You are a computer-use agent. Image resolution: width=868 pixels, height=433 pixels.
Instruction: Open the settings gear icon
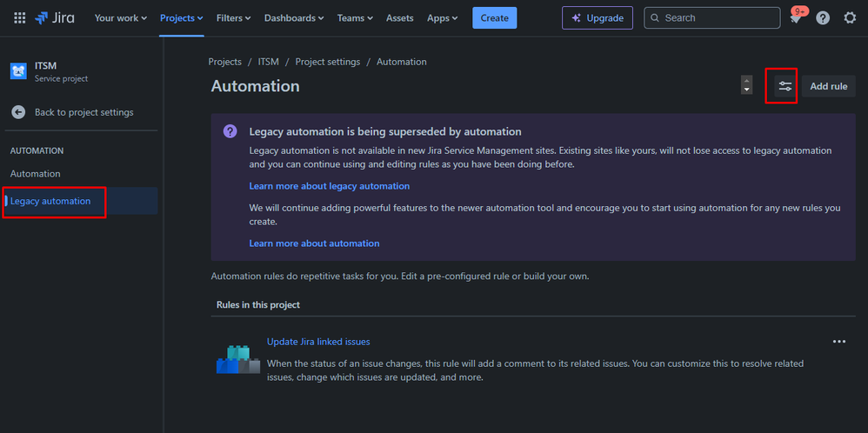(x=850, y=18)
